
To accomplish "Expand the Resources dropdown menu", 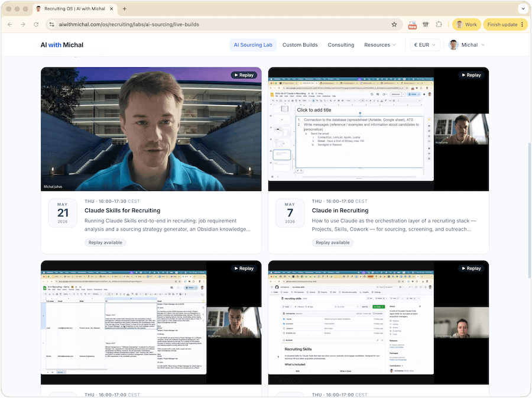I will [x=379, y=45].
